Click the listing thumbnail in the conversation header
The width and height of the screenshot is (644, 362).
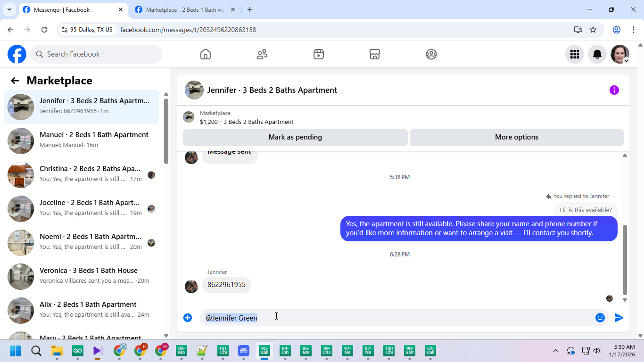click(x=194, y=90)
